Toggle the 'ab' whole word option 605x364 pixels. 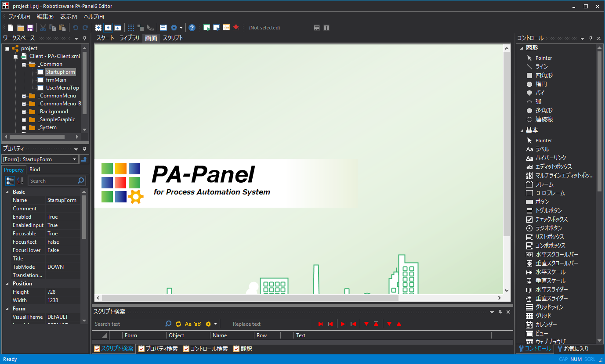[x=198, y=324]
